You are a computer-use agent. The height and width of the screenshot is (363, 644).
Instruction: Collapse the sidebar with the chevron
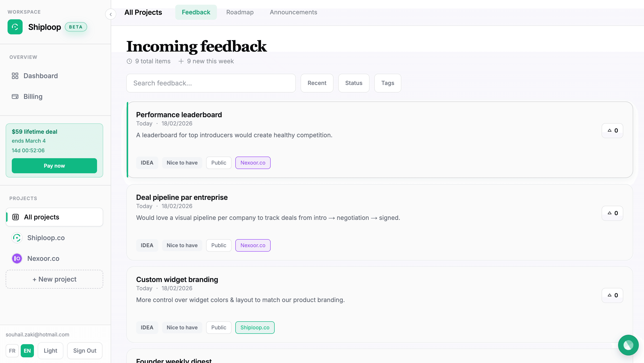click(111, 14)
